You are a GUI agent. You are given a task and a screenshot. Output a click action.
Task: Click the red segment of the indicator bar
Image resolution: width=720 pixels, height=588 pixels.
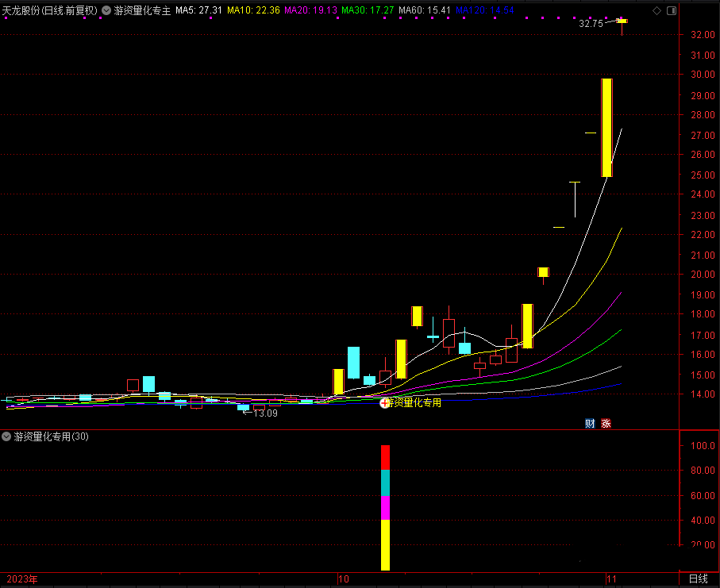coord(386,457)
